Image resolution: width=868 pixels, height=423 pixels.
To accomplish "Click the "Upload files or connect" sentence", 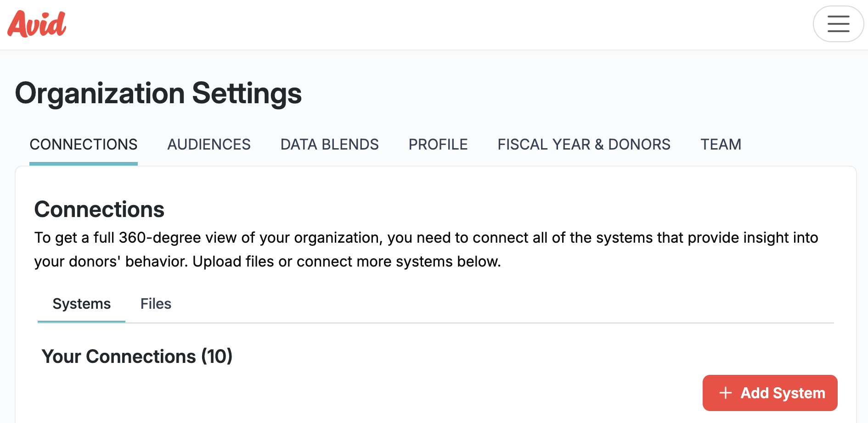I will (x=346, y=262).
